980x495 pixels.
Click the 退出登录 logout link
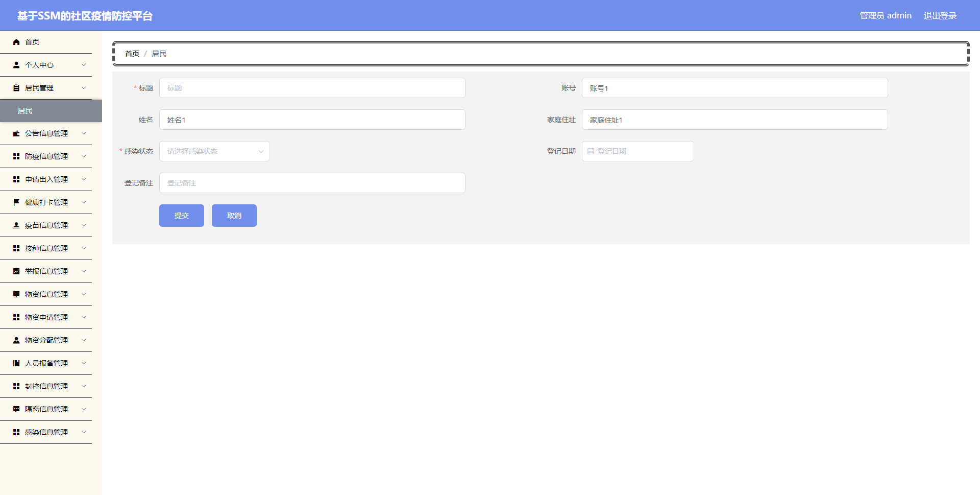click(940, 16)
